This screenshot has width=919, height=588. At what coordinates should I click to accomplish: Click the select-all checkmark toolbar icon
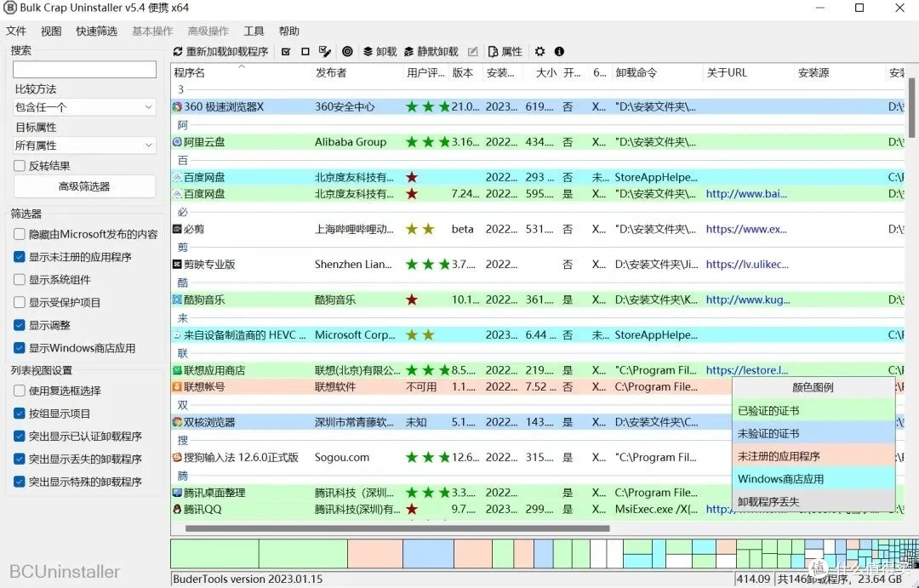click(286, 52)
